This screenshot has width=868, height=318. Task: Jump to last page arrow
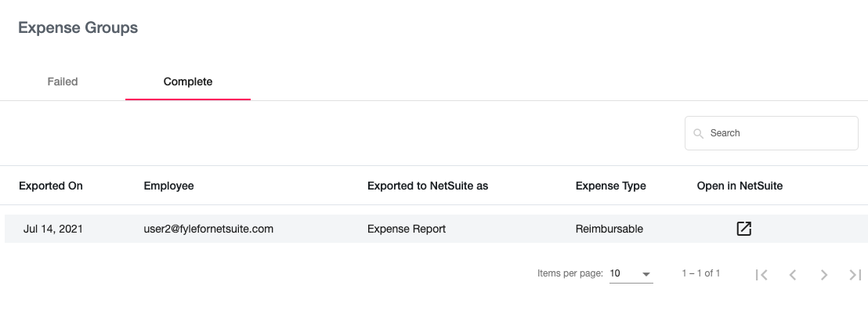tap(855, 274)
